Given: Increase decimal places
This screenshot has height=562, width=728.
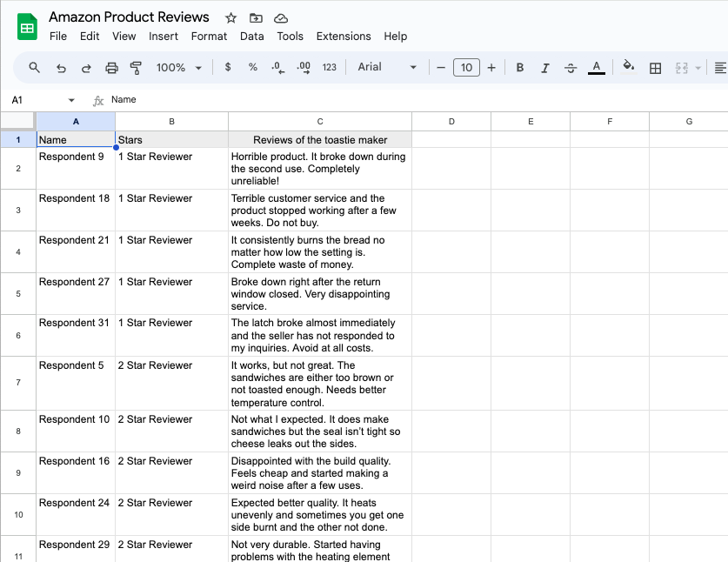Looking at the screenshot, I should [304, 67].
